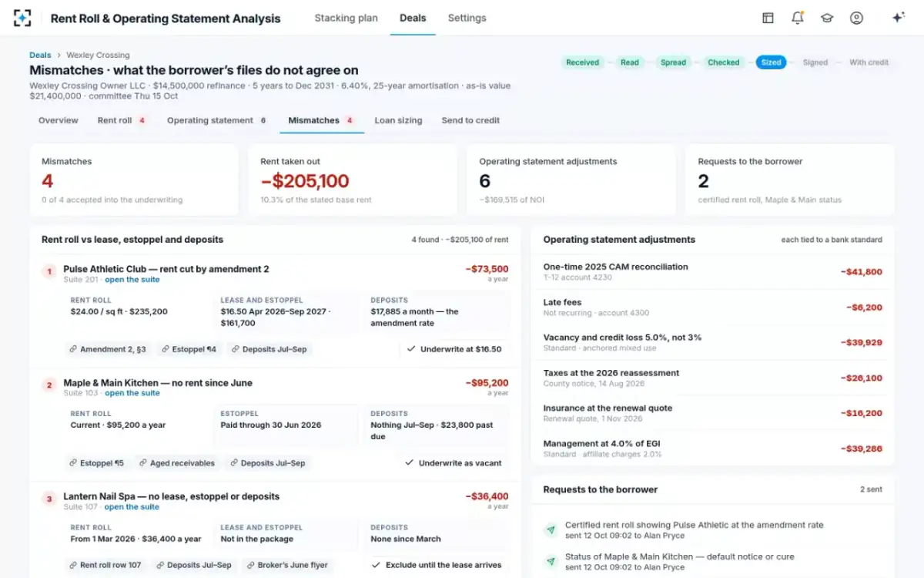Click the paper plane icon for certified rent roll
924x578 pixels.
coord(551,530)
